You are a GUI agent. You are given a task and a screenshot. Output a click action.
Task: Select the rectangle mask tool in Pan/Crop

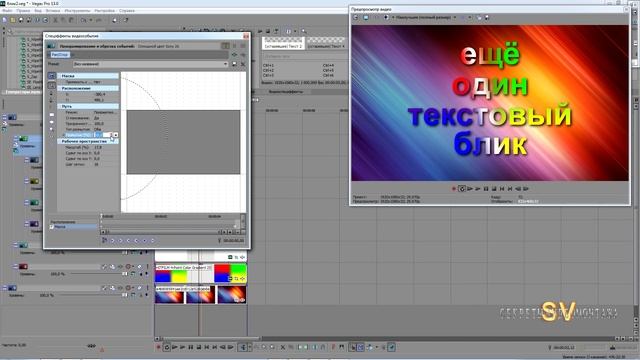(51, 115)
